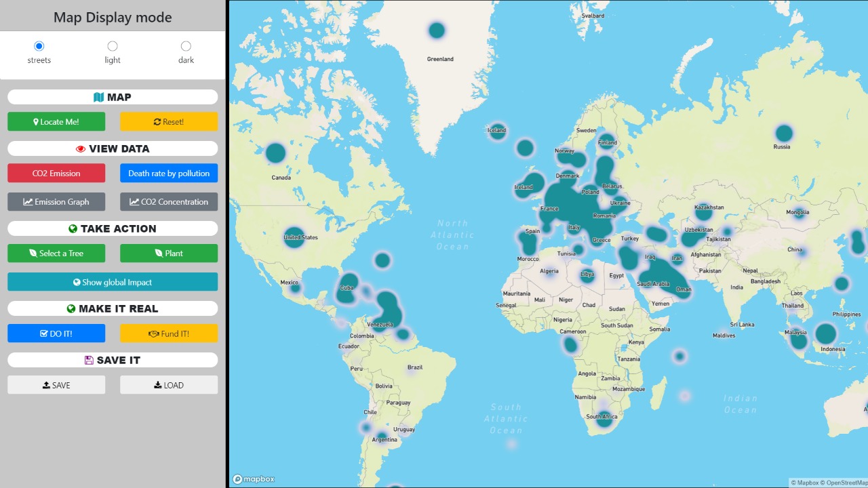Screen dimensions: 868x488
Task: Click the Philippines label on the map
Action: point(846,314)
